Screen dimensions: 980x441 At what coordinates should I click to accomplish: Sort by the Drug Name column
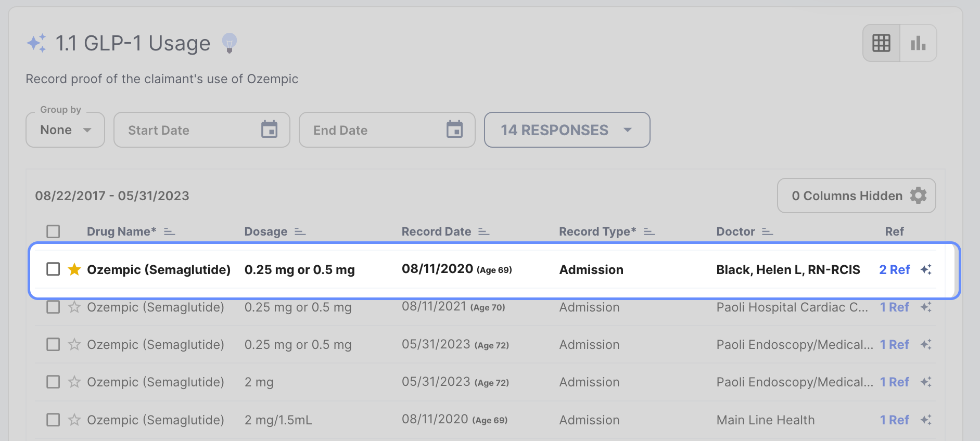[x=169, y=231]
